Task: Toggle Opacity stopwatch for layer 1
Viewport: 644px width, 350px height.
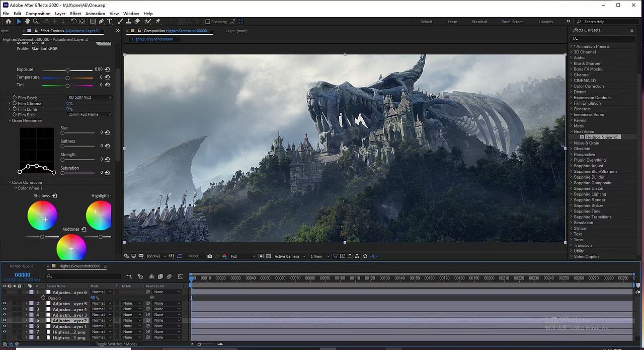Action: pos(43,298)
